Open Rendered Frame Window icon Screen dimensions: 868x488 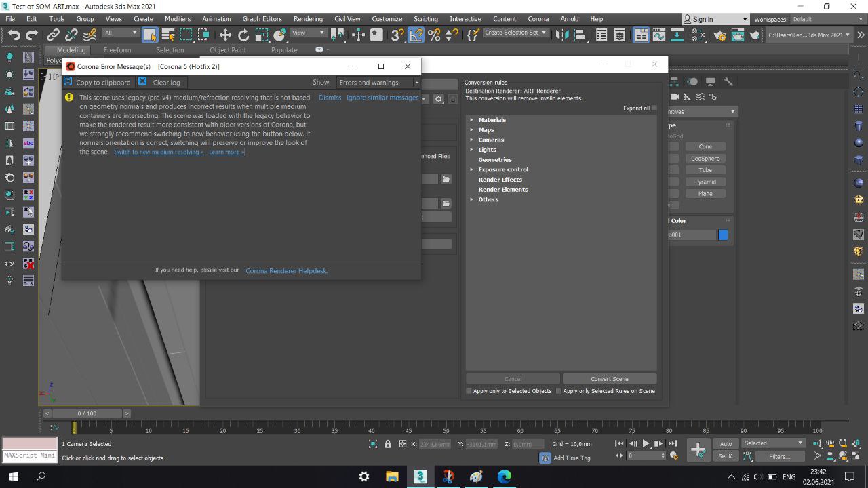(737, 35)
